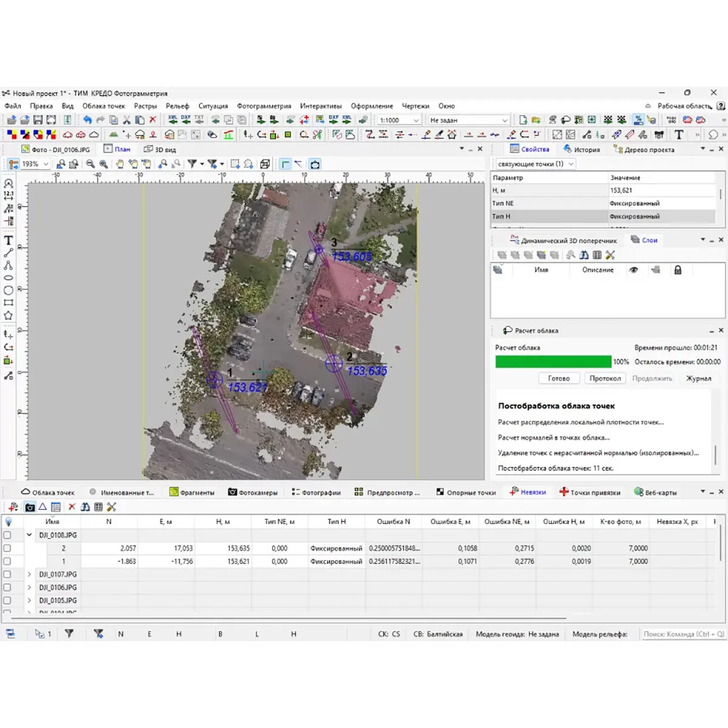The image size is (728, 728).
Task: Click the green calculation progress bar
Action: 553,362
